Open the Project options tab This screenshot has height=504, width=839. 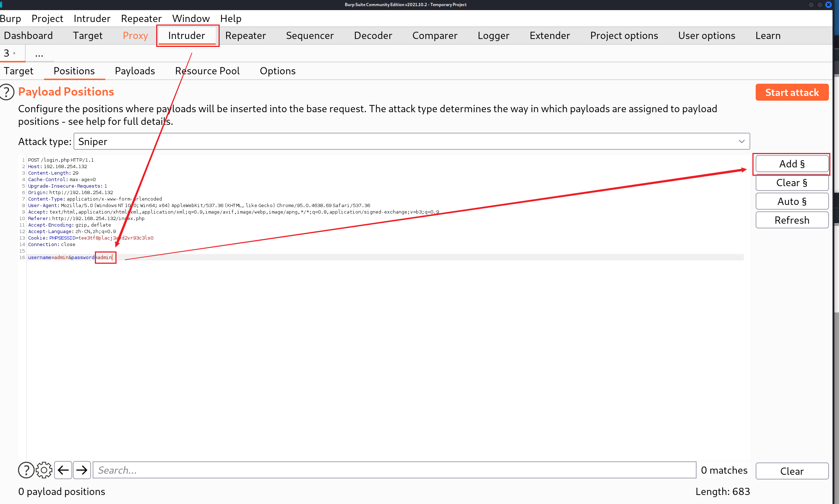tap(624, 35)
